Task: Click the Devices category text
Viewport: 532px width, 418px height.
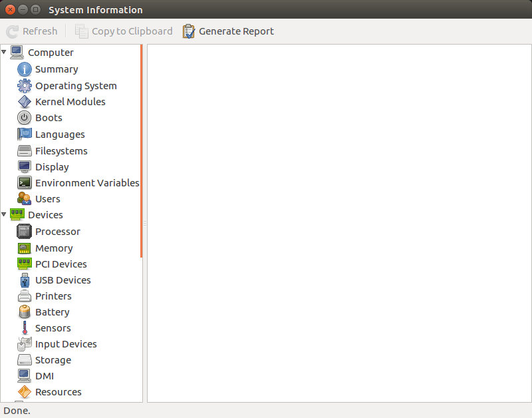Action: point(45,214)
